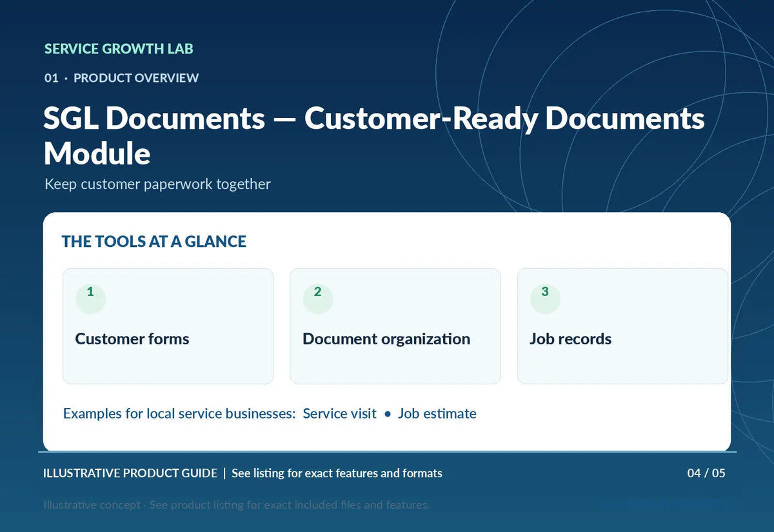Screen dimensions: 774x532
Task: Click the 'SERVICE GROWTH LAB' brand text
Action: (x=119, y=49)
